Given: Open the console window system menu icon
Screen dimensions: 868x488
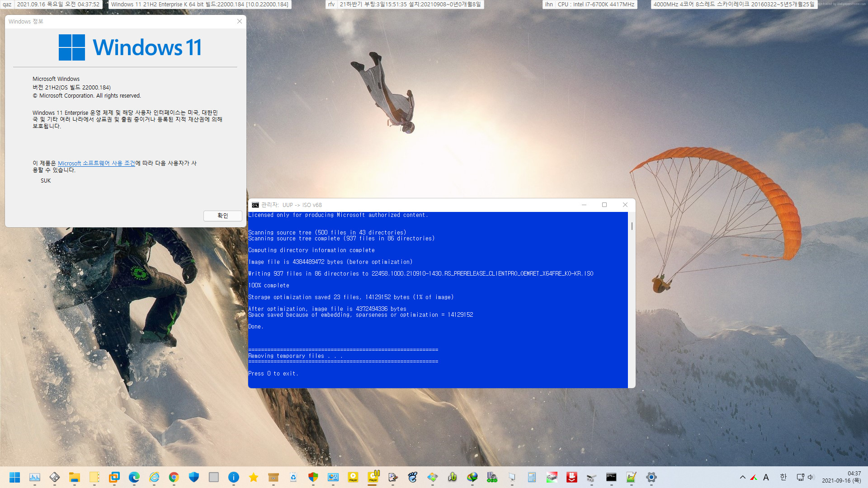Looking at the screenshot, I should point(255,205).
